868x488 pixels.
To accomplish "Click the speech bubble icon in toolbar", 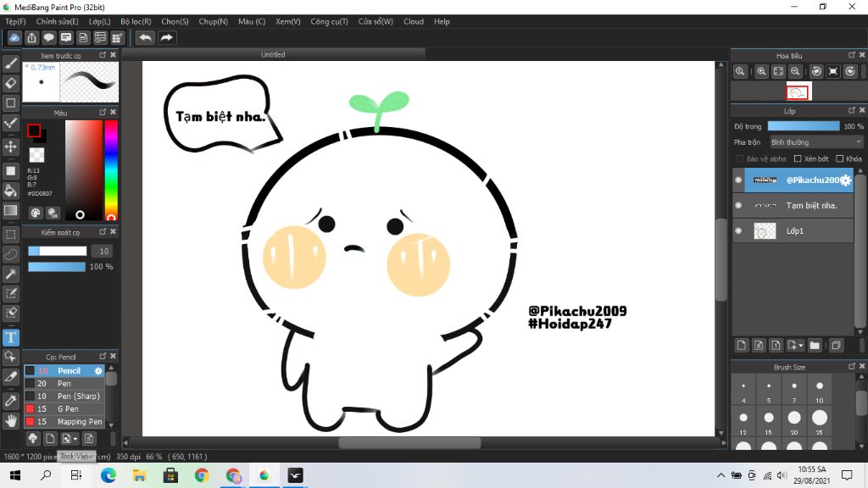I will 48,37.
